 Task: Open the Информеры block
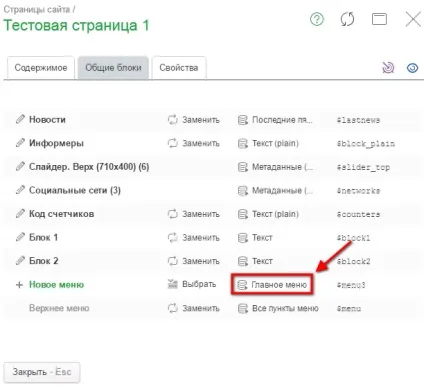point(56,143)
